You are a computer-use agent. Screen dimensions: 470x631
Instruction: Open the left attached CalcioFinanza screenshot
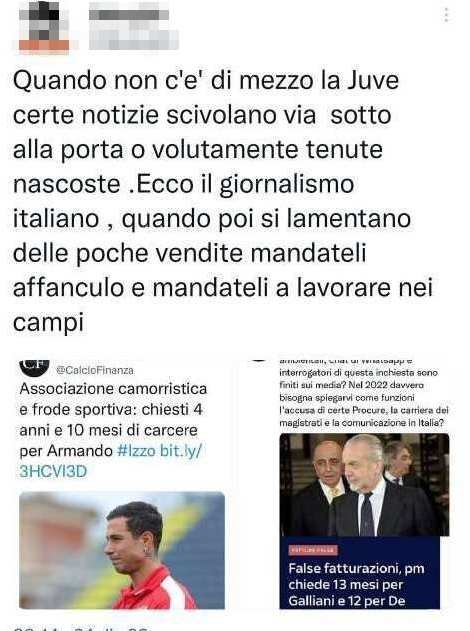[122, 484]
